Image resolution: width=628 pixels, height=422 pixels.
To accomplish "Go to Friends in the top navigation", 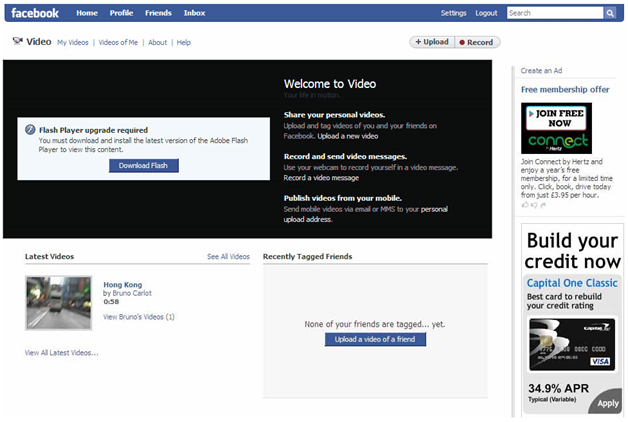I will pos(158,13).
